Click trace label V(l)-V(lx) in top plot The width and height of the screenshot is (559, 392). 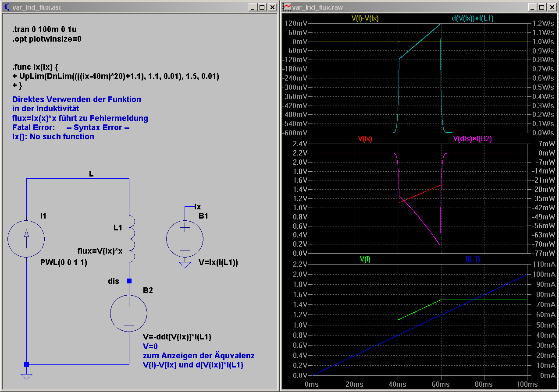pyautogui.click(x=365, y=18)
